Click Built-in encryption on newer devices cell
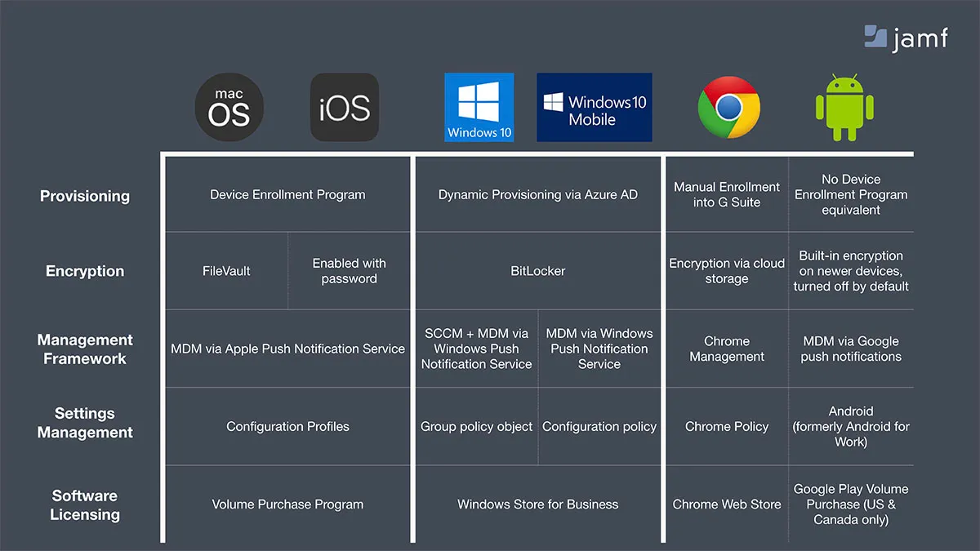 pos(851,271)
